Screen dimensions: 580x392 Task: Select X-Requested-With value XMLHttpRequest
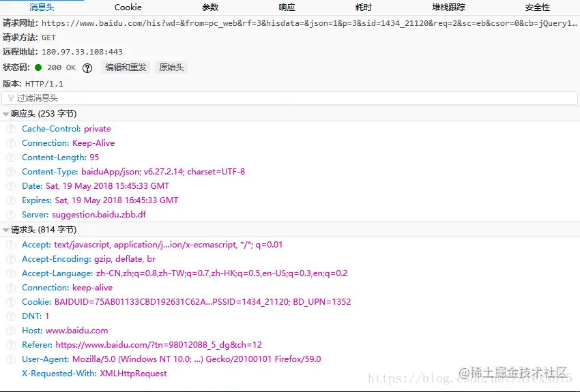click(133, 374)
